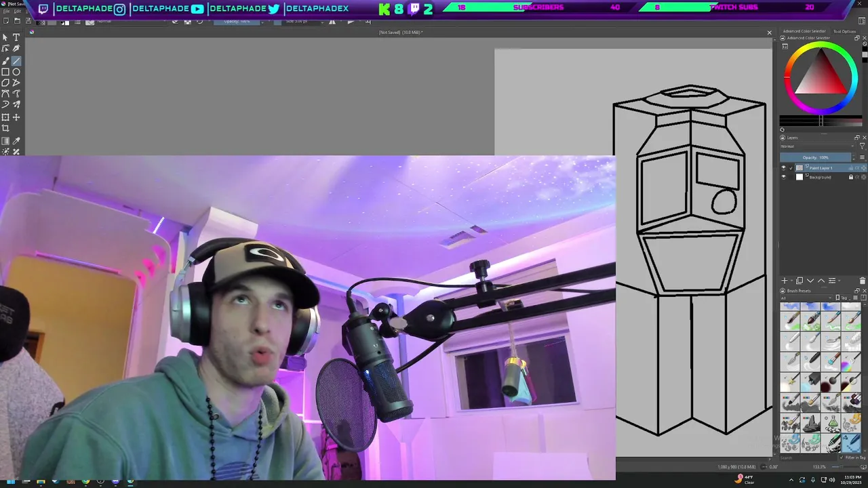Open the Layers docker view options menu
Viewport: 868px width, 488px height.
863,157
